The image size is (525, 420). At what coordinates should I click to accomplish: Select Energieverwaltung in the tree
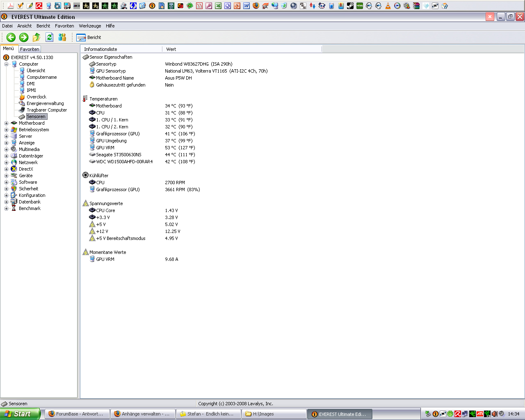click(x=45, y=103)
